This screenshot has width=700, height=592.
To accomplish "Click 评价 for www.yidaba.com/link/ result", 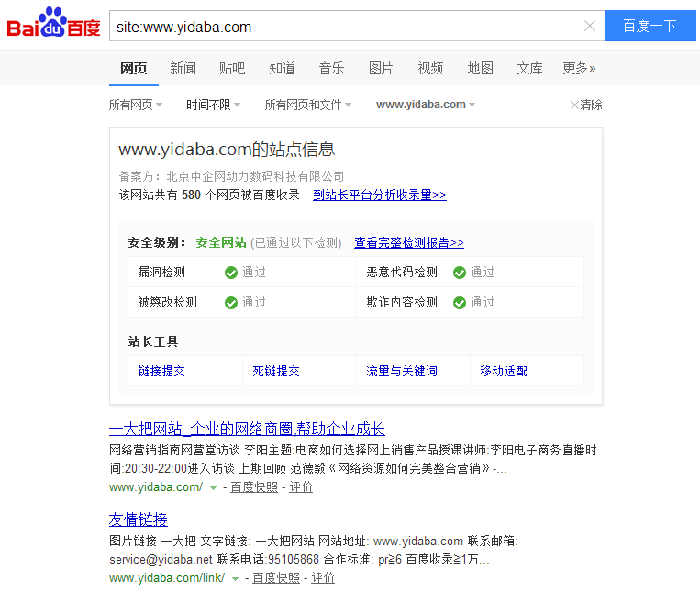I will (323, 577).
